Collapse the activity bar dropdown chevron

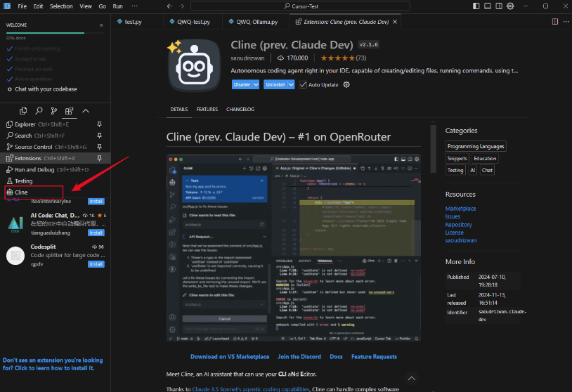pyautogui.click(x=86, y=111)
